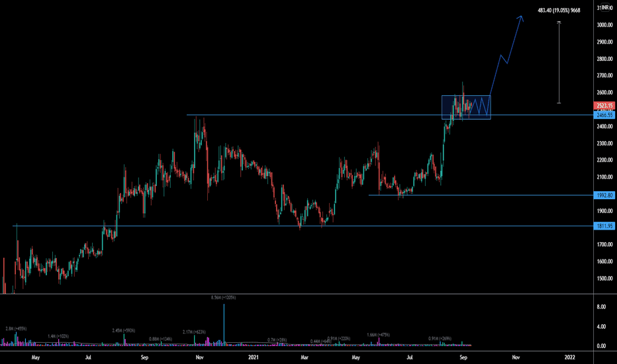Select the 0.88M (+134%) volume label

pyautogui.click(x=161, y=339)
